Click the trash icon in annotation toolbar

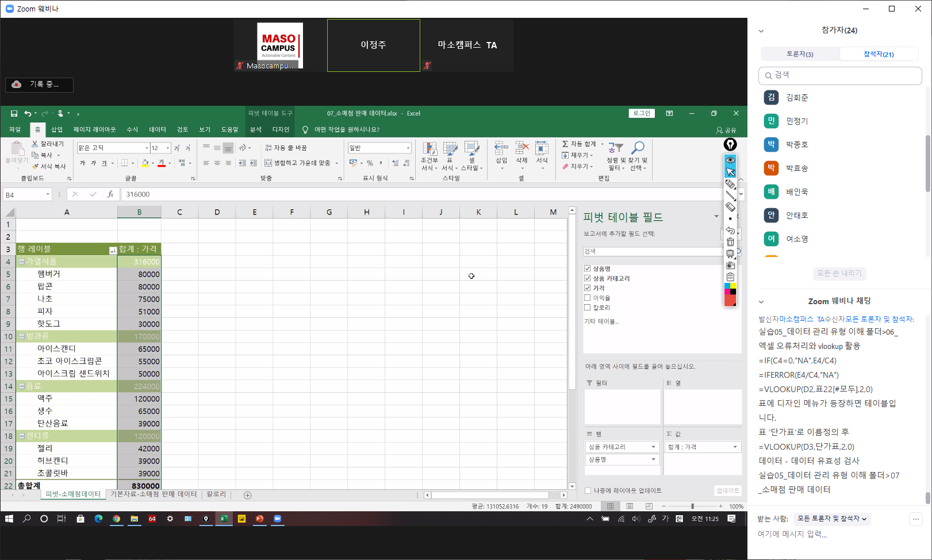[730, 242]
